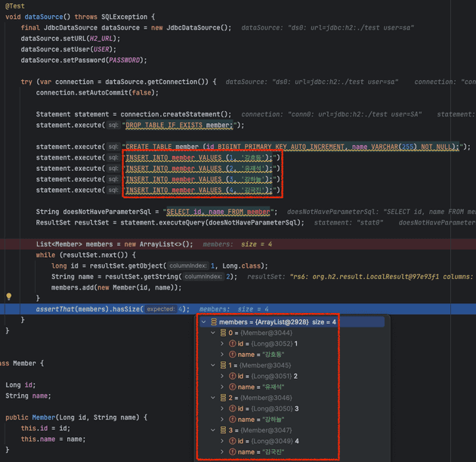Click the INSERT statement with VALUES (4
The image size is (476, 462).
[199, 190]
